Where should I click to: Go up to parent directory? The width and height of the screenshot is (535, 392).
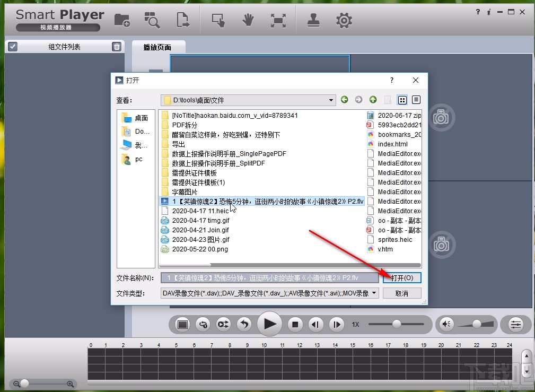[x=373, y=100]
